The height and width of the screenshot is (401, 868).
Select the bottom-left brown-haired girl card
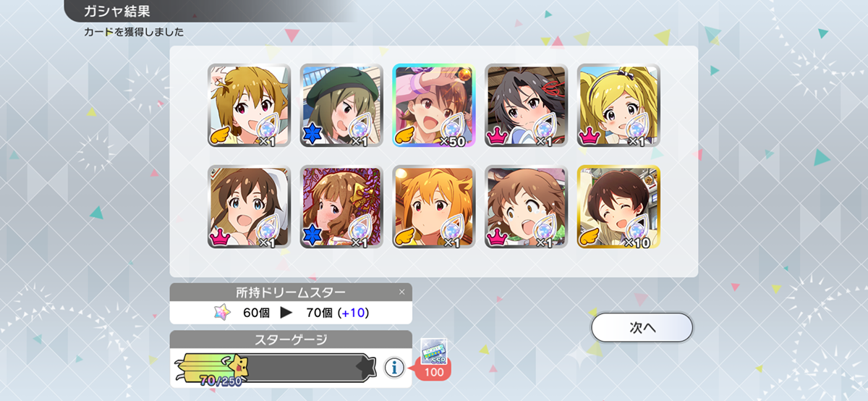(249, 207)
